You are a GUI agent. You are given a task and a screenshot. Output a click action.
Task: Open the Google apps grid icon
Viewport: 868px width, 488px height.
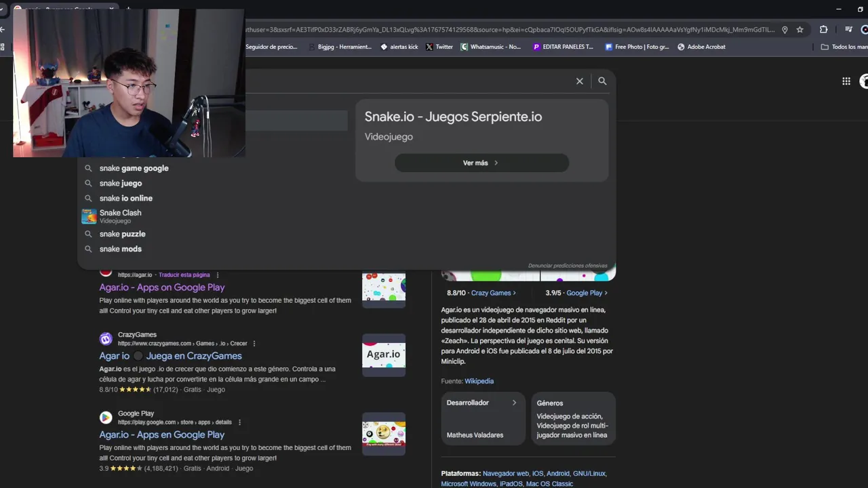(x=846, y=81)
